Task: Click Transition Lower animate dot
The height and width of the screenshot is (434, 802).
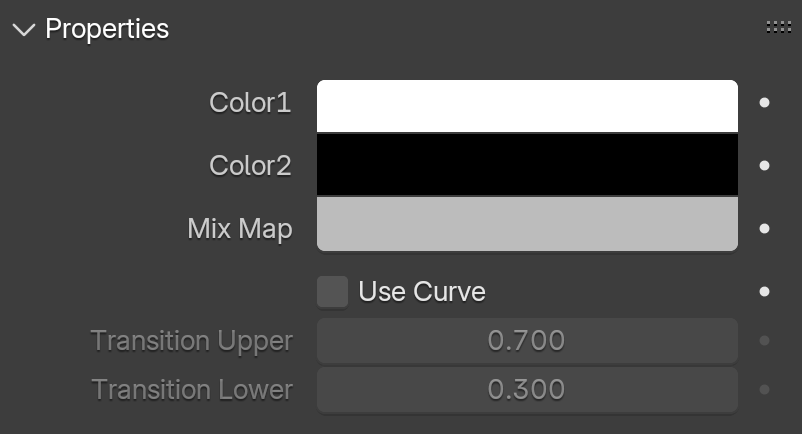Action: 764,390
